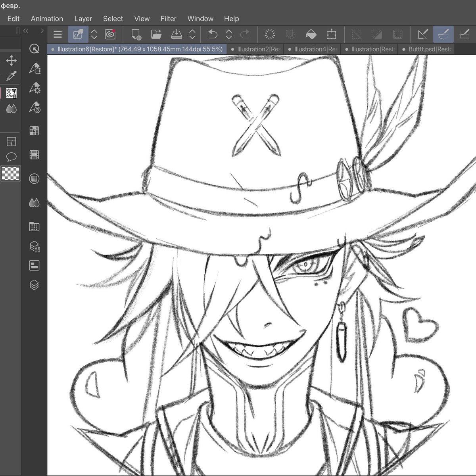Click the Redo arrow icon
This screenshot has height=476, width=476.
(245, 35)
